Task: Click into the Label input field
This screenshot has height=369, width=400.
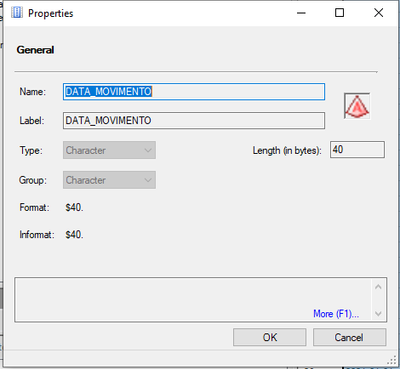Action: [194, 121]
